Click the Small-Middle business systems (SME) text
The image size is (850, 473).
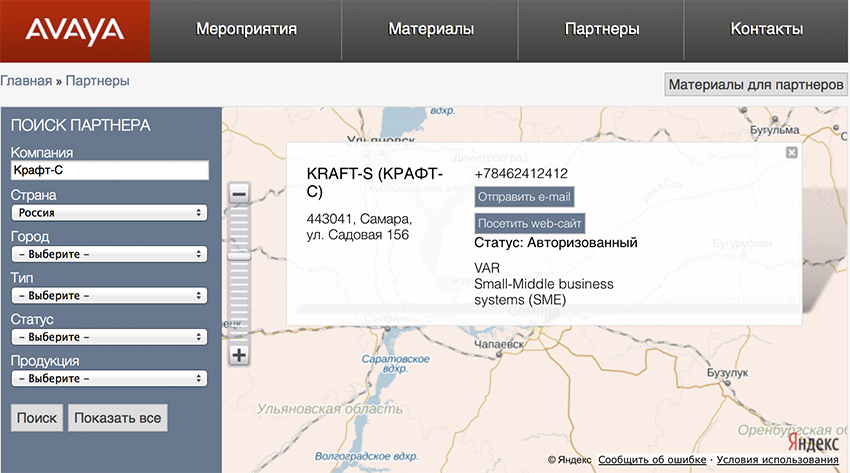click(x=544, y=291)
